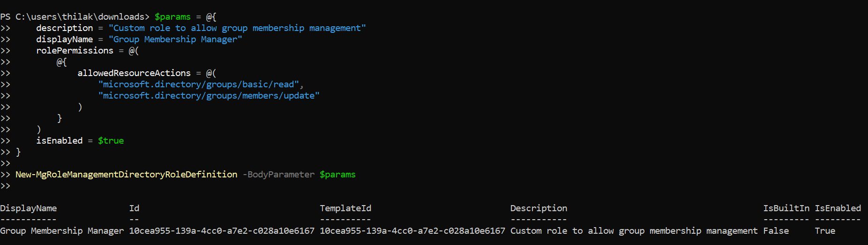This screenshot has width=868, height=245.
Task: Click the description string "Custom role to allow..."
Action: pos(237,28)
